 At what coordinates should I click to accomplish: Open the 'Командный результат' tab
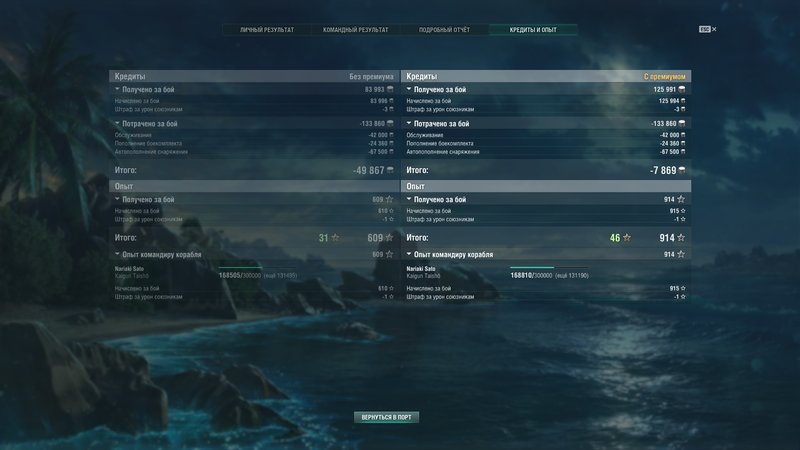tap(356, 30)
